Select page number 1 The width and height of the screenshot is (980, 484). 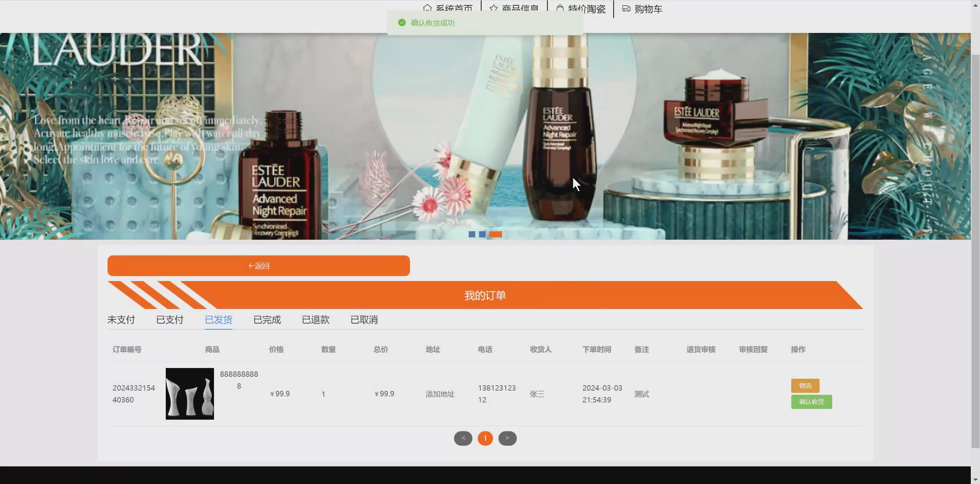[x=485, y=438]
